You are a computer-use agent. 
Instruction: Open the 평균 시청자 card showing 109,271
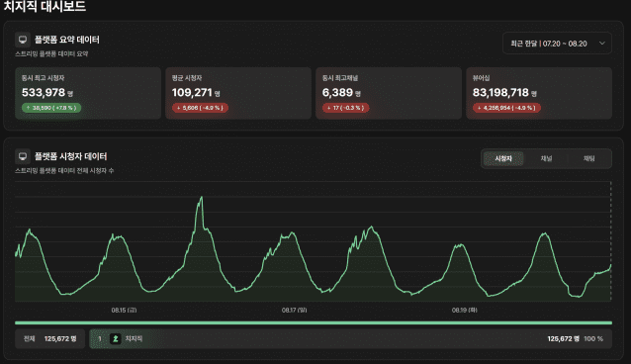[x=238, y=93]
